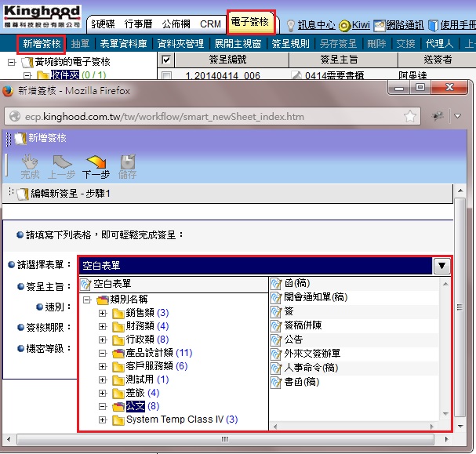Check the box for row 1.20140414_006
The image size is (476, 454).
coord(165,75)
